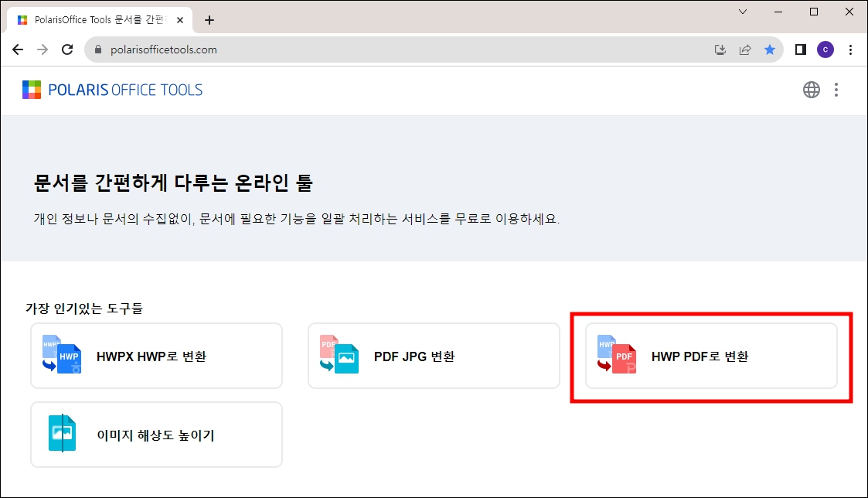The width and height of the screenshot is (868, 498).
Task: Click the Polaris Office Tools logo
Action: click(x=112, y=90)
